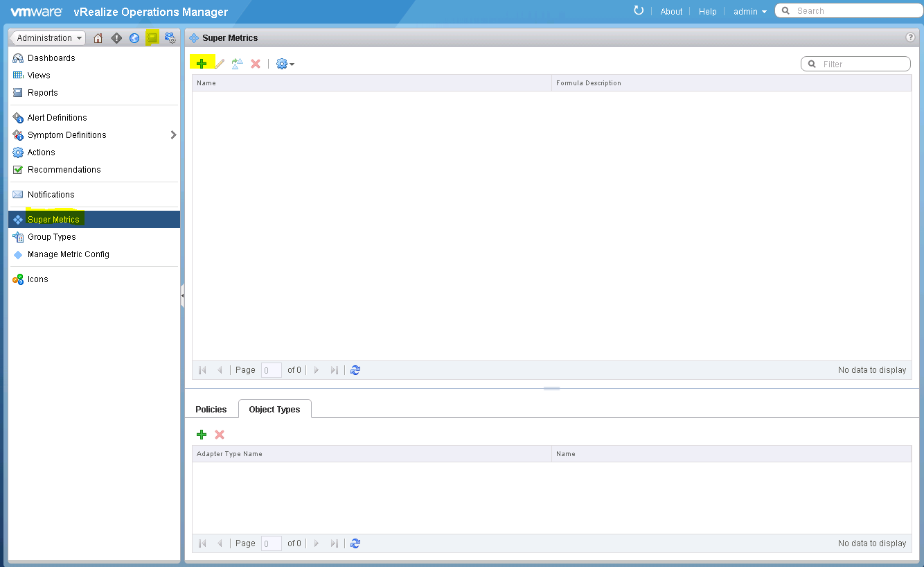Click the Super Metrics page number box
924x567 pixels.
(272, 370)
